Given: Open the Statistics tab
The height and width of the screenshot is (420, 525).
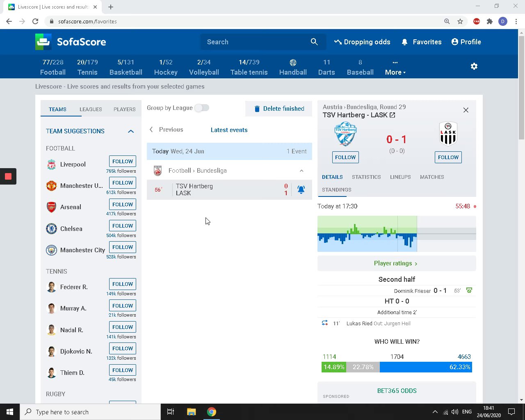Looking at the screenshot, I should 366,177.
